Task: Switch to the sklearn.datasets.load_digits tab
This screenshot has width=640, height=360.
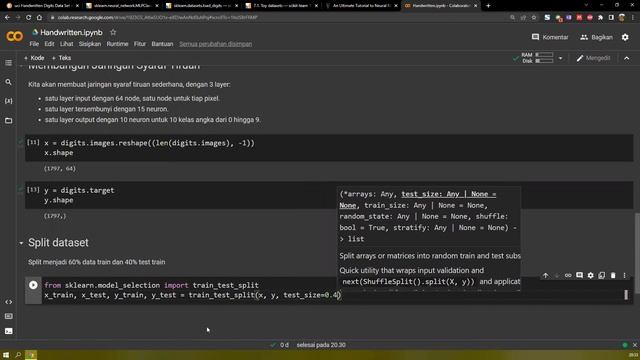Action: click(x=201, y=6)
